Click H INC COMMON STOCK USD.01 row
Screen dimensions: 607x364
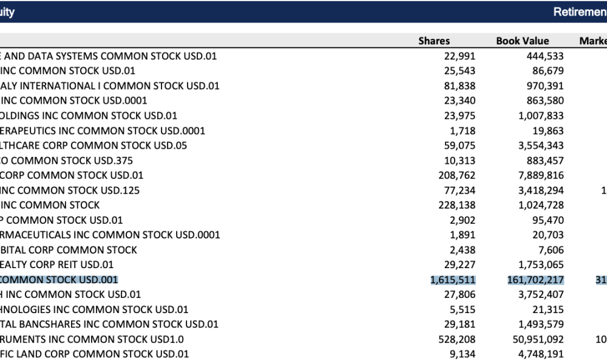[70, 294]
